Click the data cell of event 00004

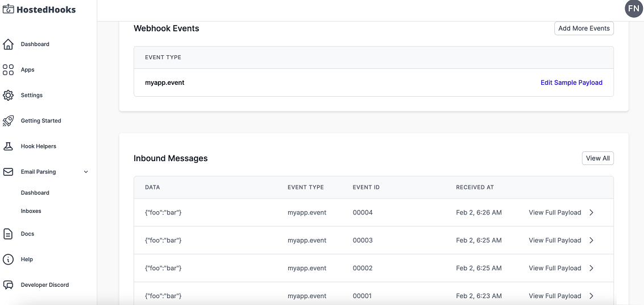click(x=164, y=212)
